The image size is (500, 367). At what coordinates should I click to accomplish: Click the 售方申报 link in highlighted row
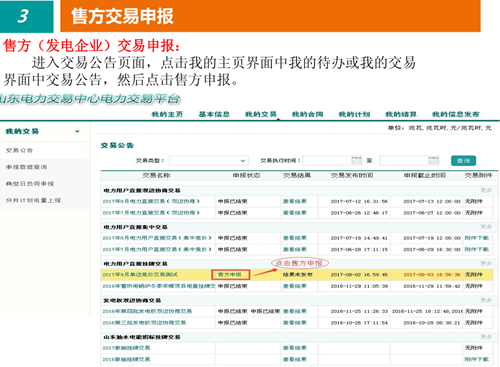pos(230,275)
